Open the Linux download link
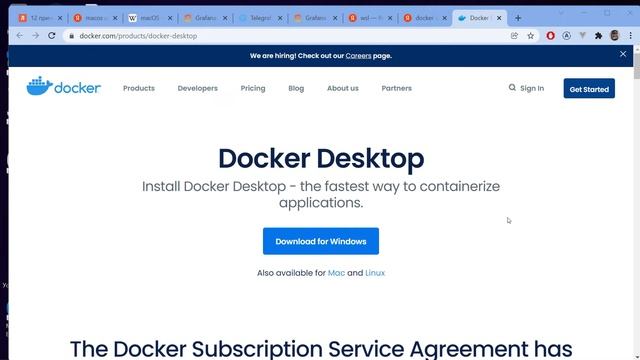640x360 pixels. pyautogui.click(x=375, y=273)
